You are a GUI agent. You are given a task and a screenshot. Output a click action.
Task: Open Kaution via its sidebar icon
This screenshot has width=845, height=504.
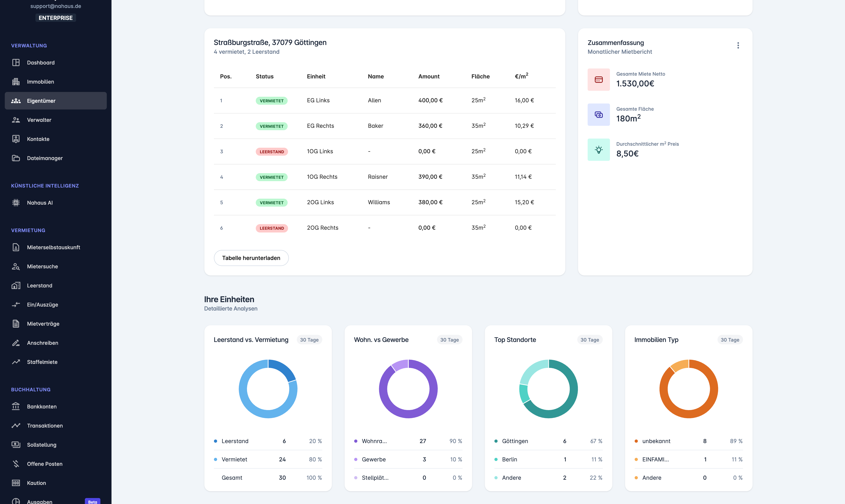[x=16, y=483]
